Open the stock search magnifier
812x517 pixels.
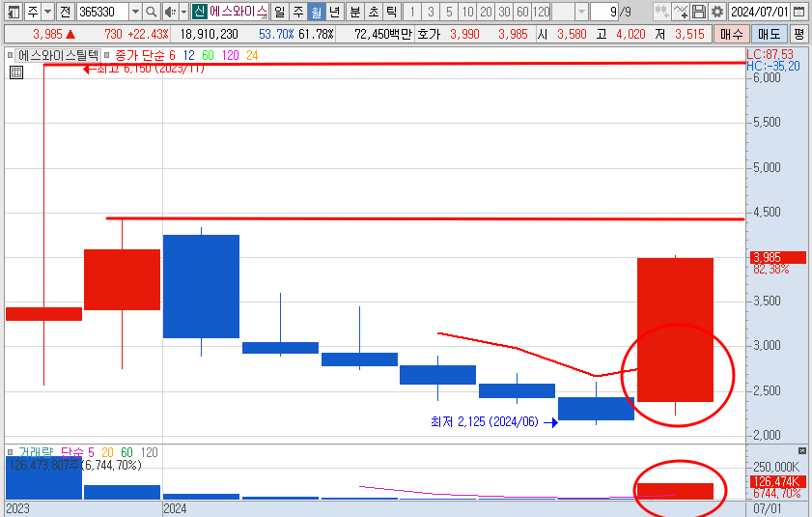[151, 12]
